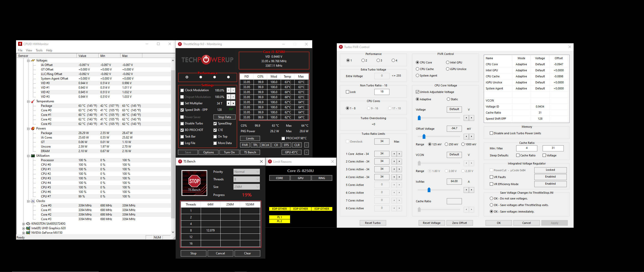Click the Reset Voltage button

432,223
